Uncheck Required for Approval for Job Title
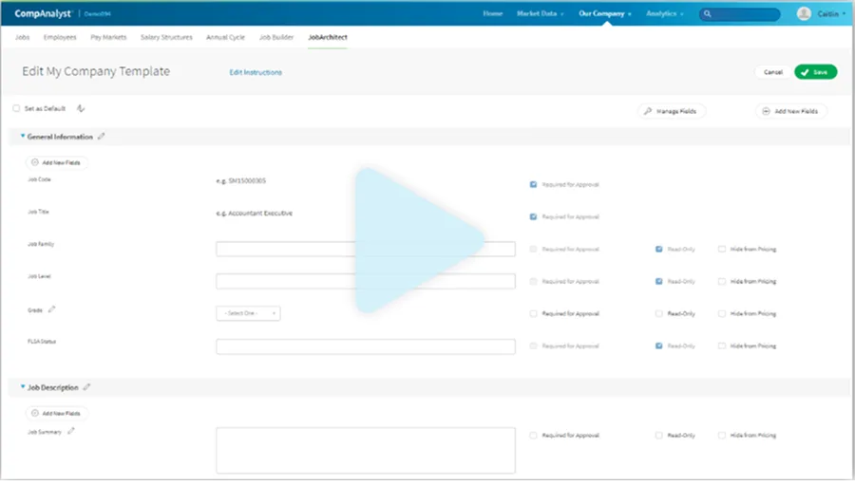Screen dimensions: 855x504 [x=533, y=216]
